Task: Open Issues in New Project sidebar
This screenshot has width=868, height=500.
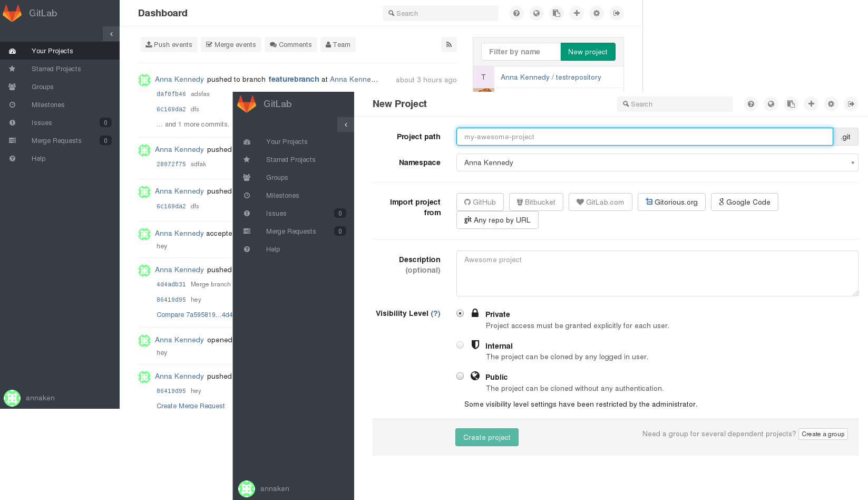Action: click(294, 214)
